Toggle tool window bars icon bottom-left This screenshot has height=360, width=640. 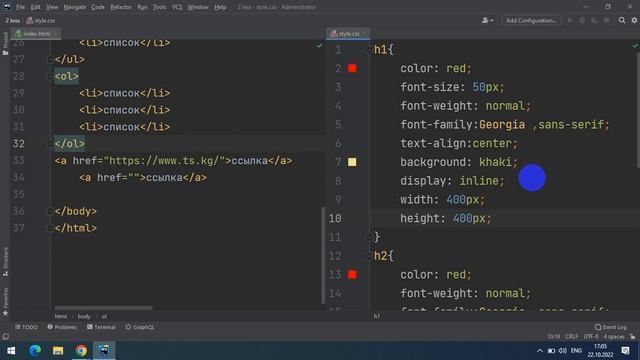pyautogui.click(x=5, y=337)
